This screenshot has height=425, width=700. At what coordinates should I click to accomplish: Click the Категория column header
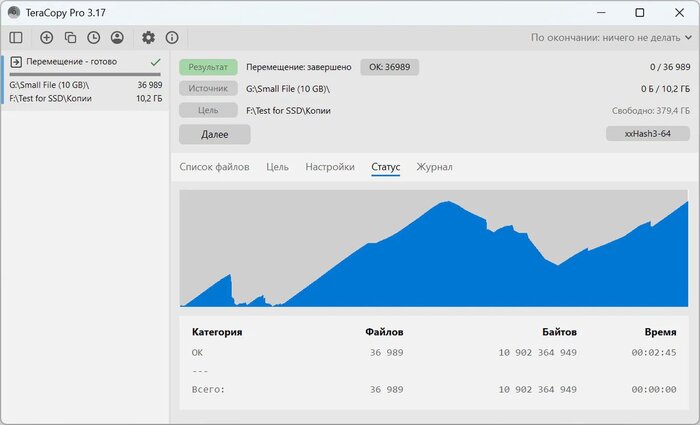tap(217, 332)
